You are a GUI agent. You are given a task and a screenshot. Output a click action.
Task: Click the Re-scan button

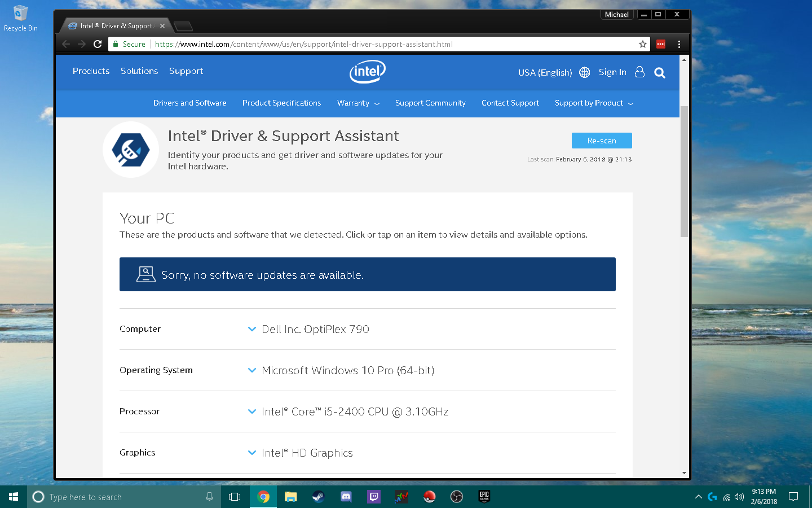(602, 141)
